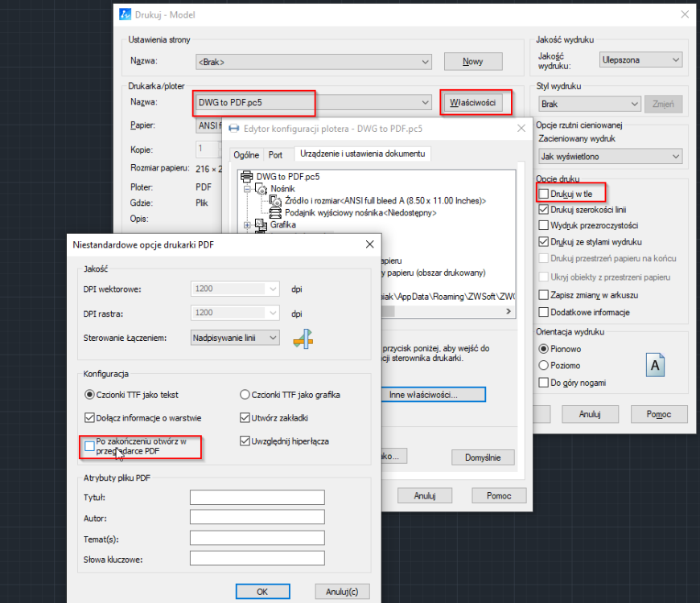Click Nowy button in page settings
The width and height of the screenshot is (700, 603).
tap(473, 62)
